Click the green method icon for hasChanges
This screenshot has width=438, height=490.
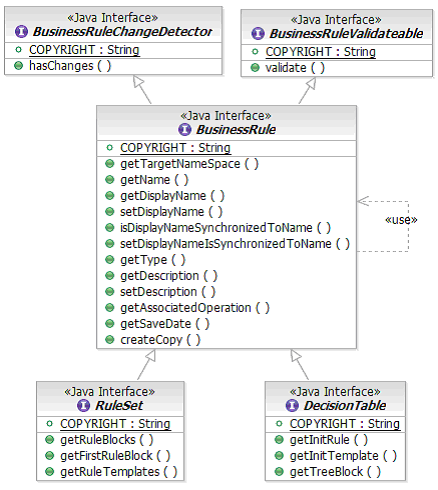pos(19,66)
